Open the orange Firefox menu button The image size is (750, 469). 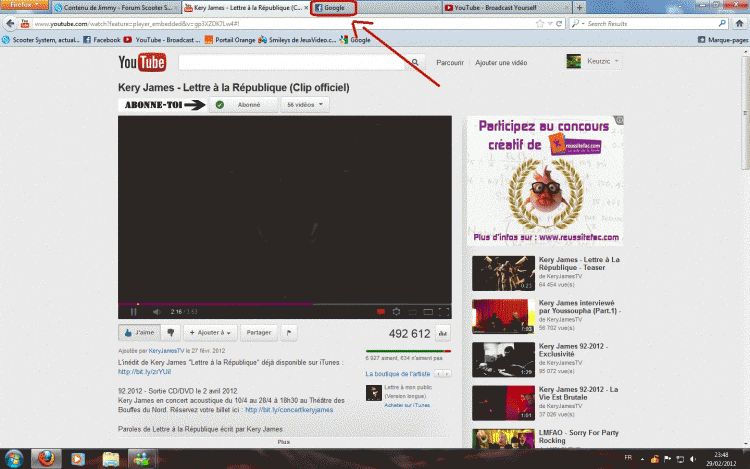tap(24, 5)
